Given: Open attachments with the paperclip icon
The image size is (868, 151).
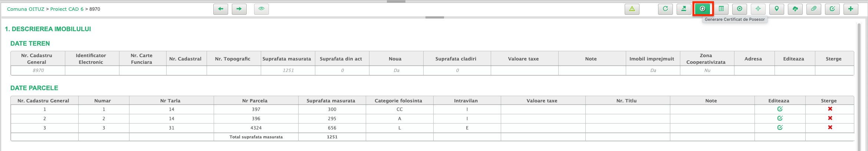Looking at the screenshot, I should click(813, 9).
